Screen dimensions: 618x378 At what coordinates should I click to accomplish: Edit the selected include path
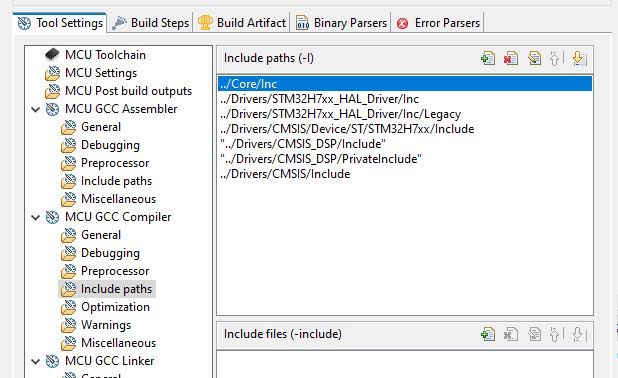tap(534, 58)
